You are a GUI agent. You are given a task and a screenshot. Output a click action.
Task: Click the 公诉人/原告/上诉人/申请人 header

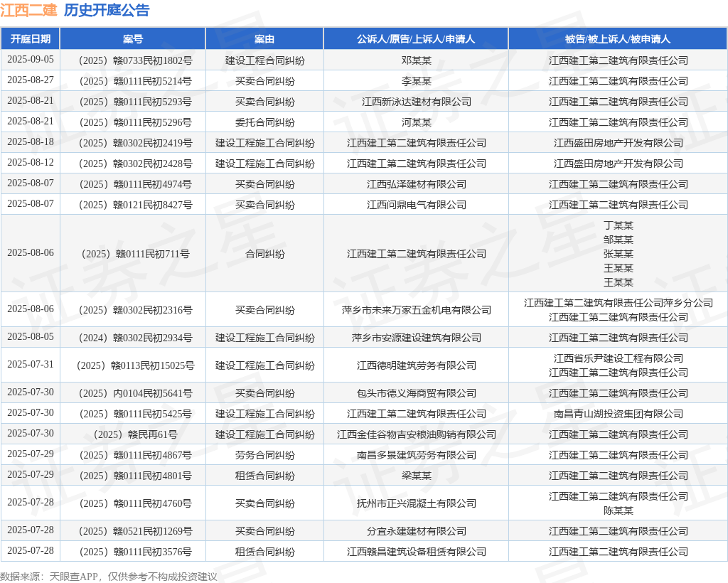click(416, 39)
